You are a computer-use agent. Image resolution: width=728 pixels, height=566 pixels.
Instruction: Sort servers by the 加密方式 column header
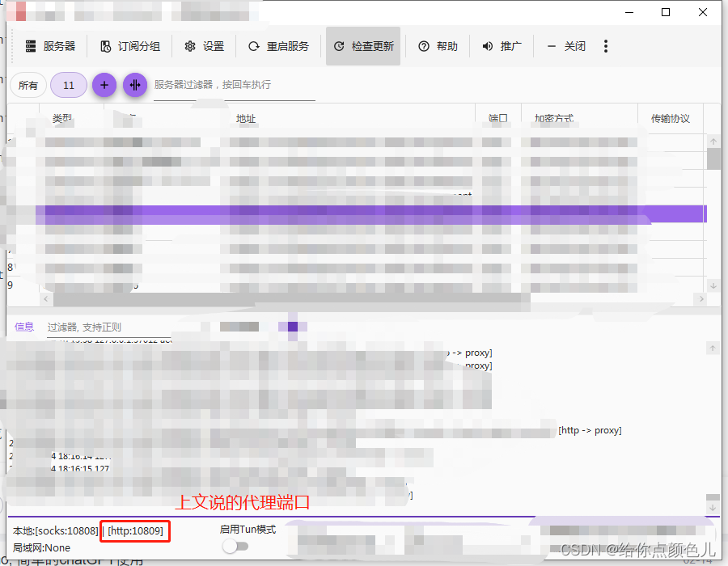point(555,118)
